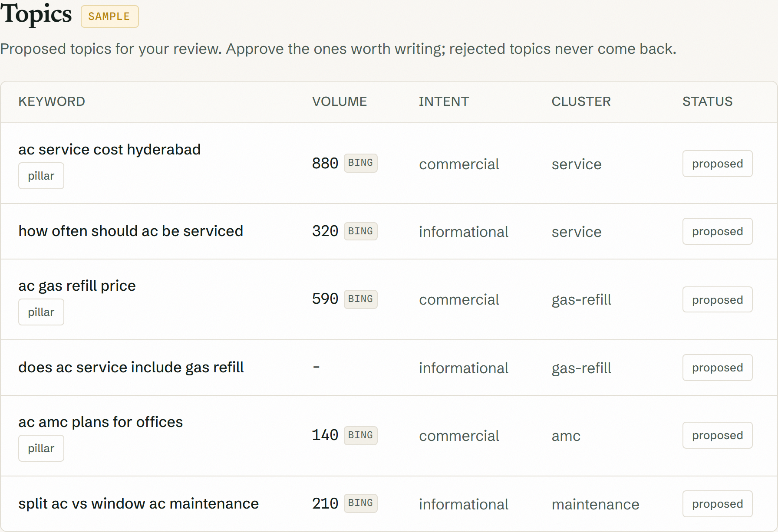Viewport: 778px width, 532px height.
Task: Click informational intent in does ac service include row
Action: [x=464, y=368]
